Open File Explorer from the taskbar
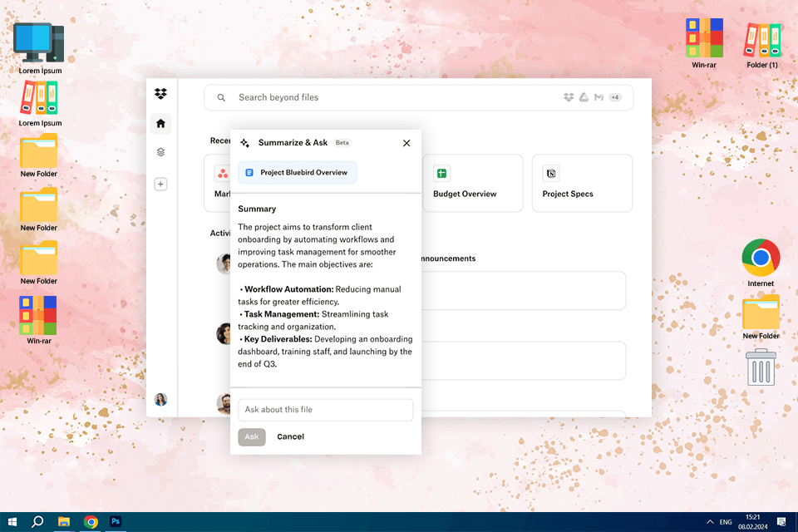This screenshot has width=798, height=532. [x=64, y=522]
